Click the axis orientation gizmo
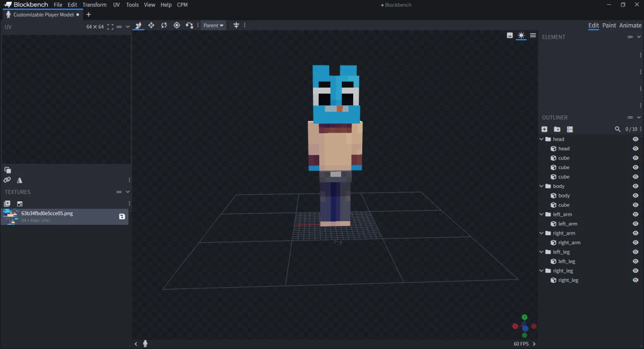Screen dimensions: 644x349 [524, 326]
